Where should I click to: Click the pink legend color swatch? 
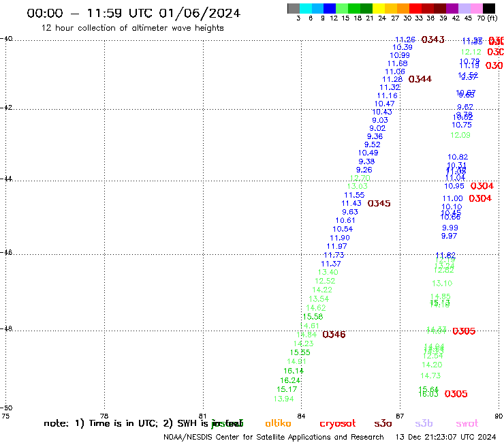(477, 8)
